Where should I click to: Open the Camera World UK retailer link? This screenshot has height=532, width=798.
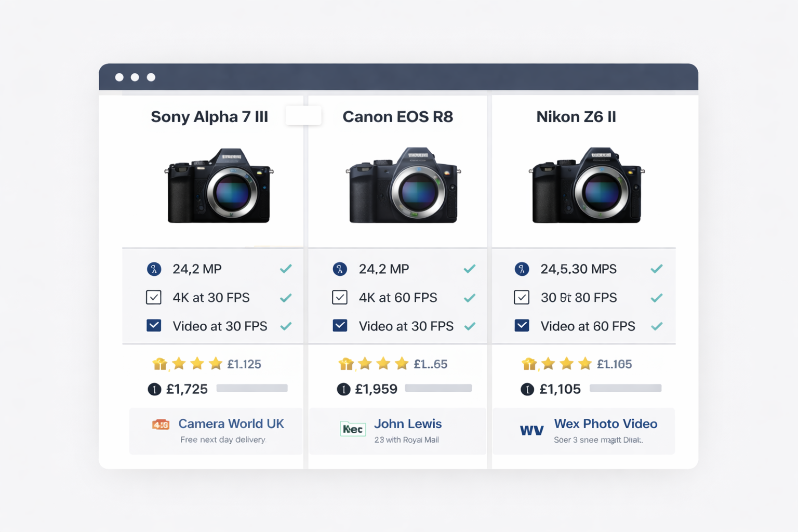coord(231,424)
